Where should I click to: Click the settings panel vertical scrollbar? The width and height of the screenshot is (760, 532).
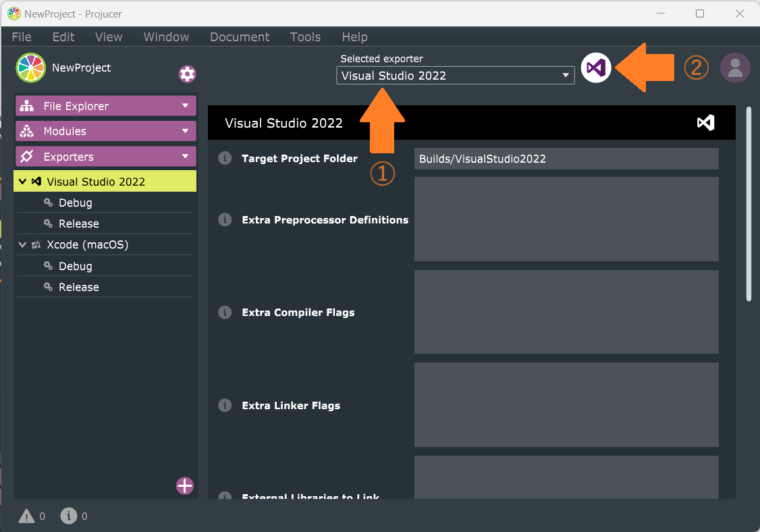click(749, 204)
